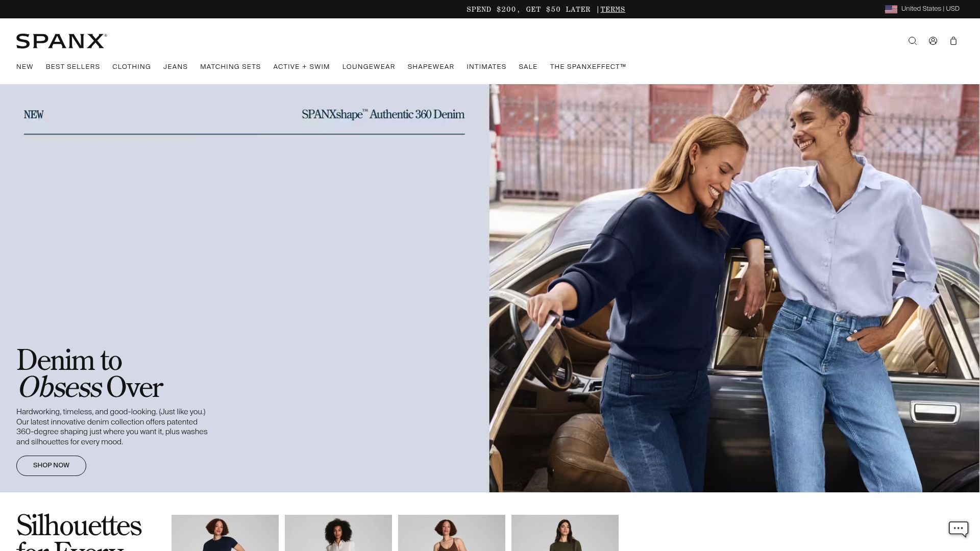Select the brown tank model thumbnail

click(452, 533)
